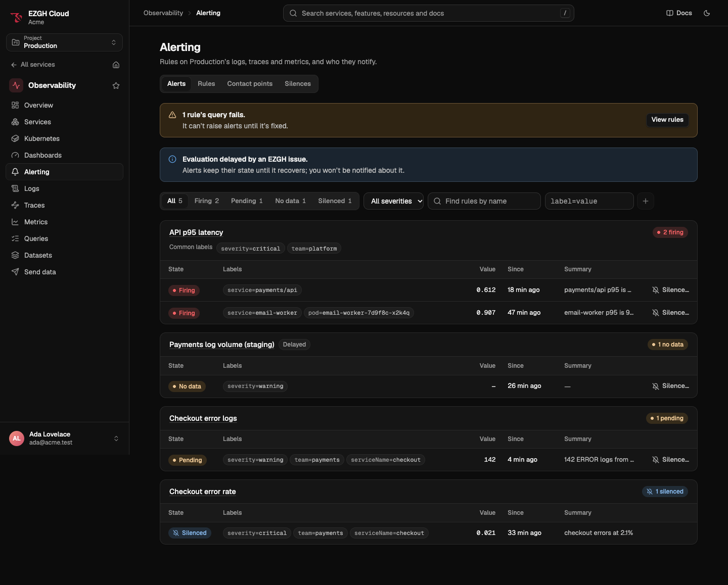
Task: Open the Contact points tab
Action: pyautogui.click(x=250, y=84)
